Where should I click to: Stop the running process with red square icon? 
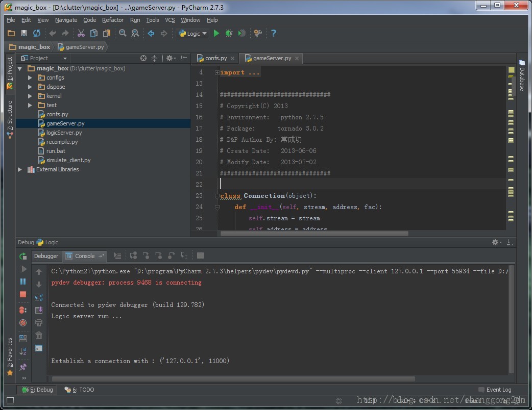tap(22, 294)
